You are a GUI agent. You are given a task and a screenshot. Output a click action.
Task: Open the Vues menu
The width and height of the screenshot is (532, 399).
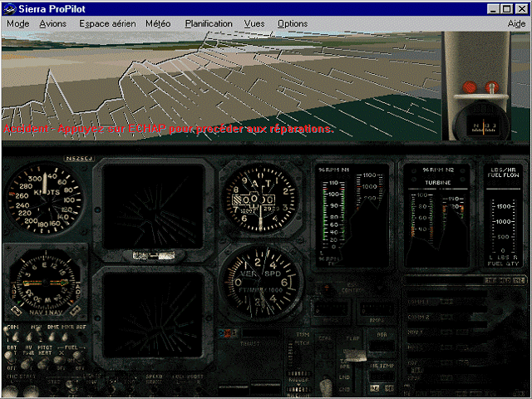click(254, 24)
